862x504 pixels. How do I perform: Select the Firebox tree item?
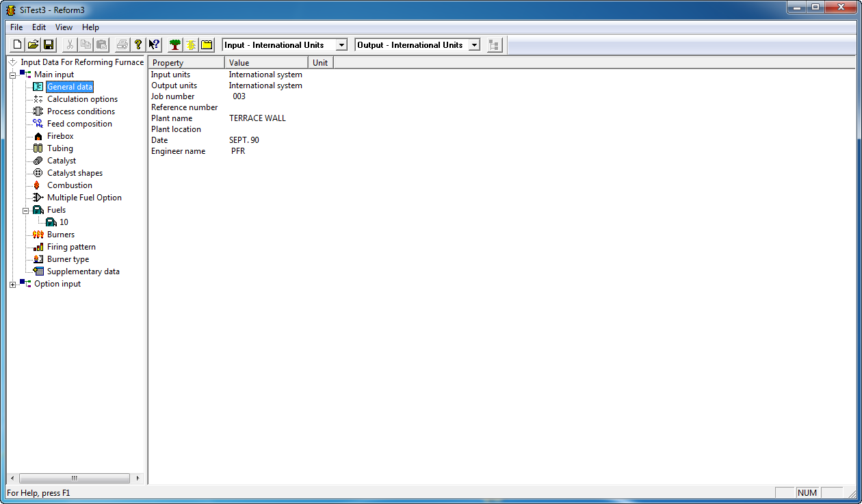click(x=60, y=136)
